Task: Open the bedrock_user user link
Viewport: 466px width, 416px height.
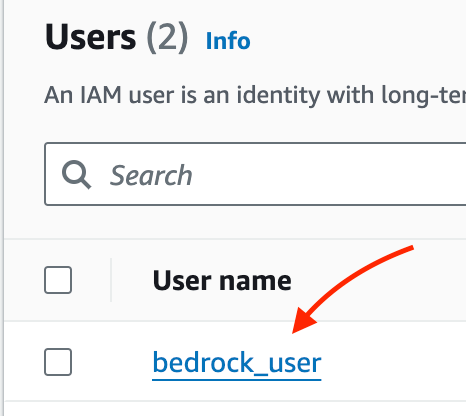Action: pos(237,363)
